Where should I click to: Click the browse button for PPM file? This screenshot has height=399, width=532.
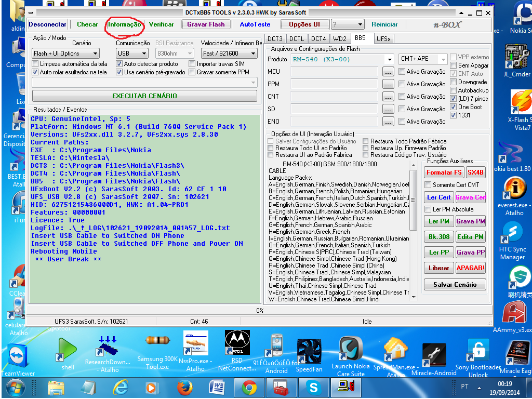(x=388, y=84)
